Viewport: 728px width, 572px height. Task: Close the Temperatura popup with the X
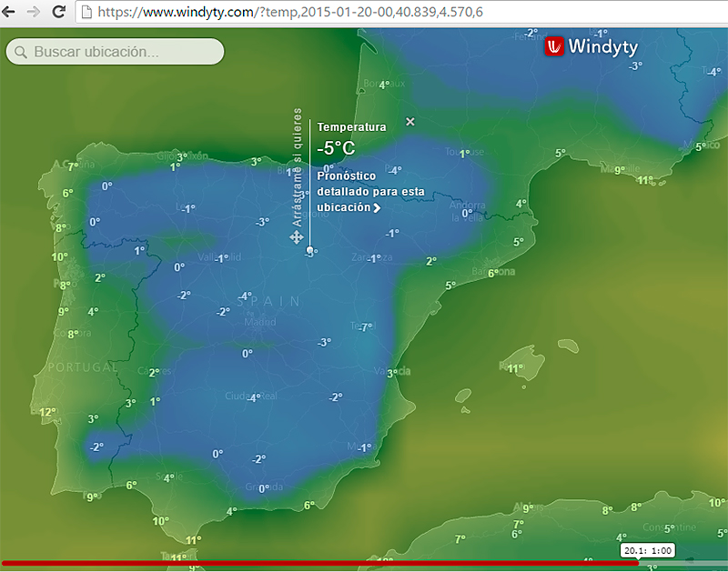[409, 121]
